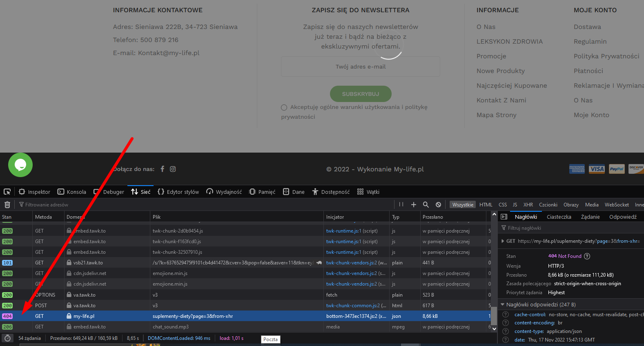This screenshot has height=346, width=644.
Task: Select the chat_sound.mp3 request row
Action: [x=245, y=327]
